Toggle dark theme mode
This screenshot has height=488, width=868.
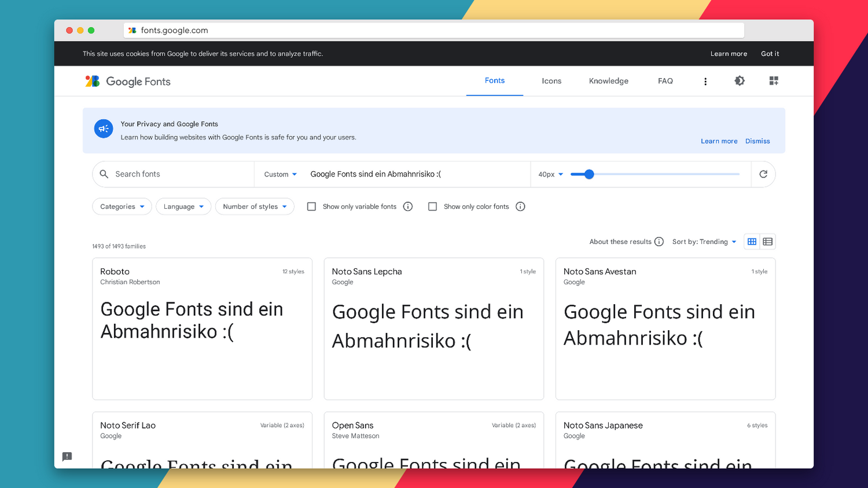(740, 81)
